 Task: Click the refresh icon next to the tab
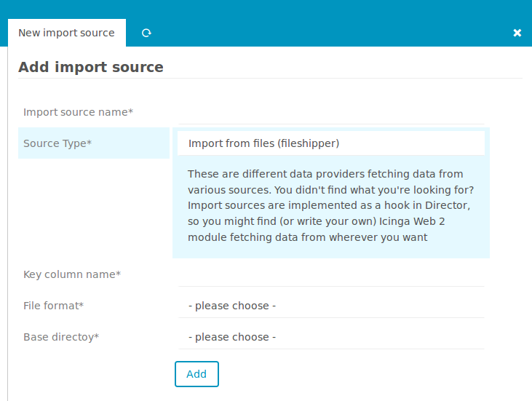tap(146, 33)
